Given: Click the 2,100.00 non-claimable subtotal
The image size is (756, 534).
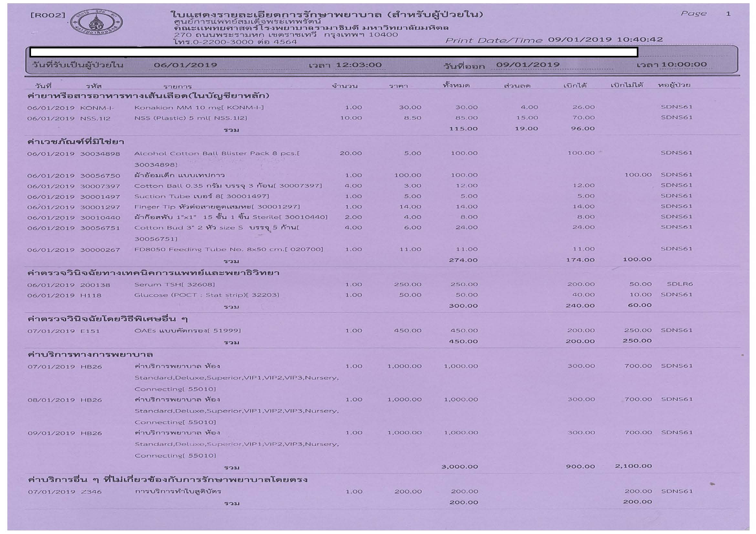Looking at the screenshot, I should click(634, 466).
